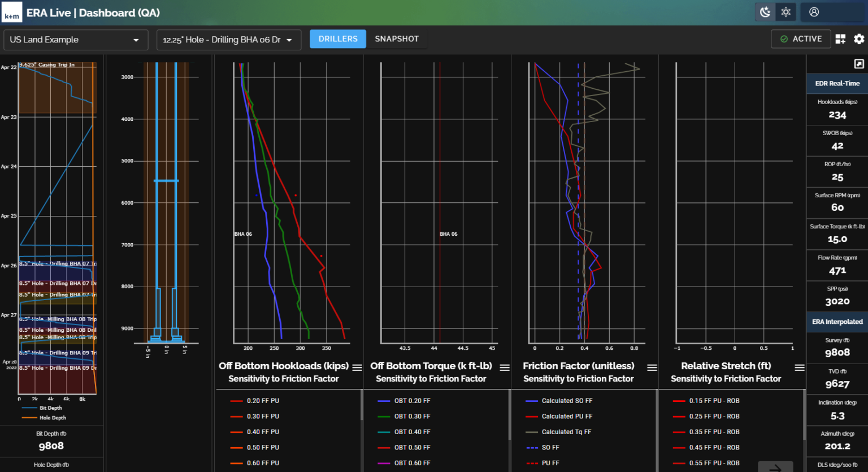The image size is (868, 472).
Task: Toggle Calculated Tq FF series visibility
Action: coord(566,432)
